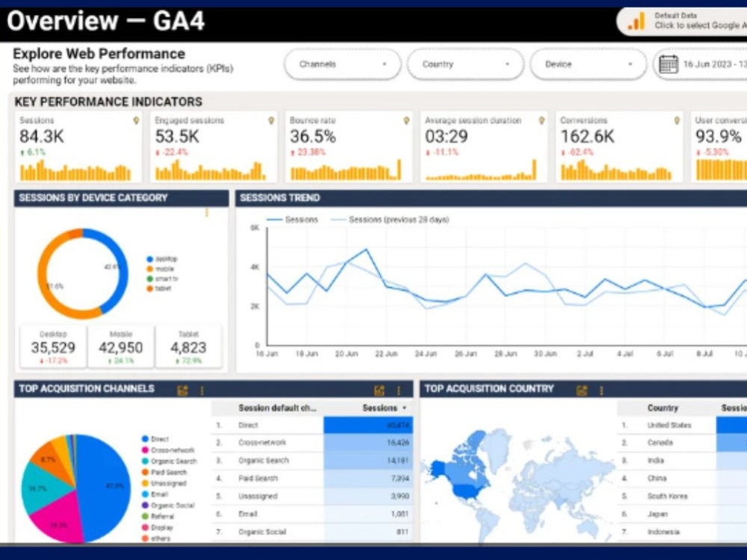Click China in the country table

657,479
